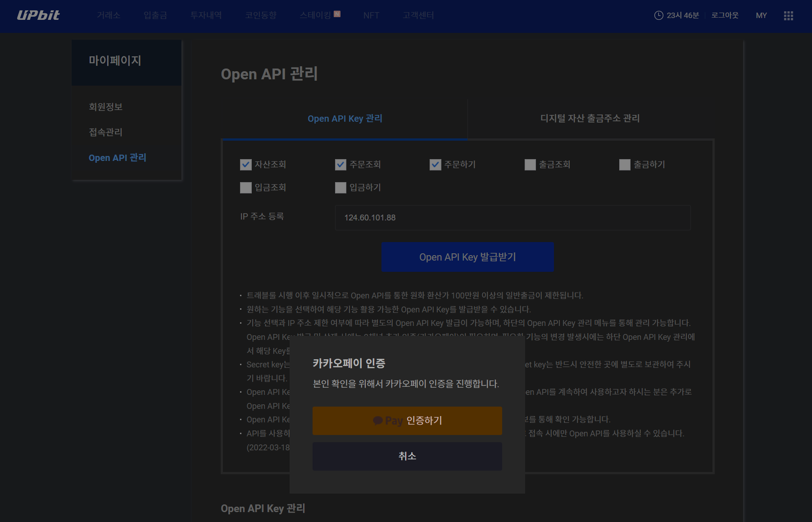Screen dimensions: 812x522
Task: Enable the 입금하기 checkbox
Action: coord(341,188)
